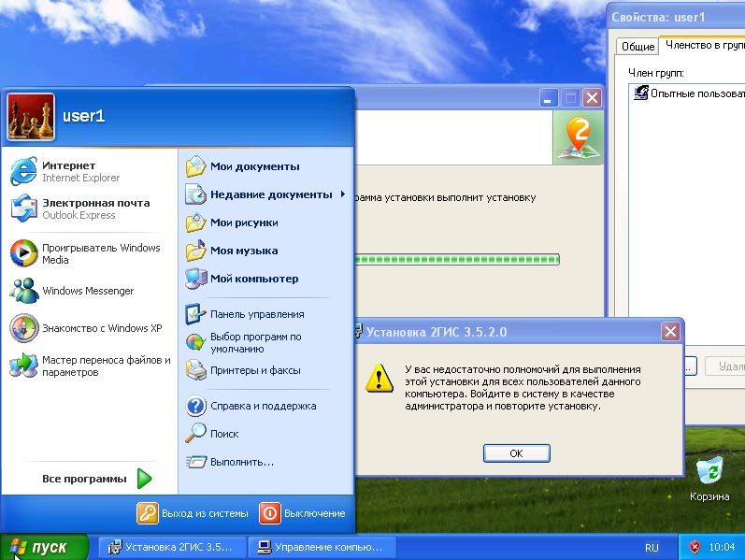Screen dimensions: 745x560
Task: Expand Recent Documents submenu arrow
Action: tap(342, 194)
